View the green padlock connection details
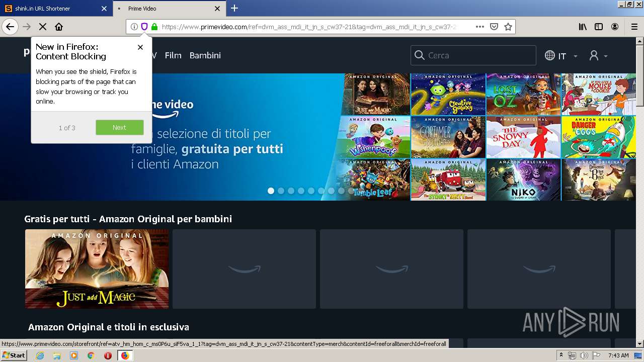The width and height of the screenshot is (644, 362). pos(154,27)
